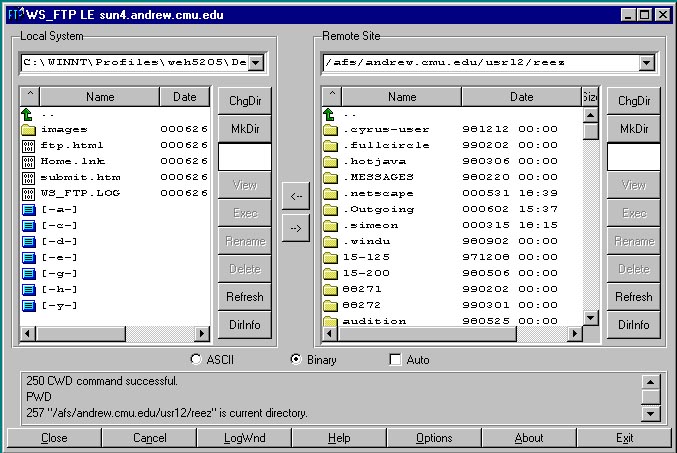The image size is (677, 453).
Task: Click the Exit button
Action: point(624,438)
